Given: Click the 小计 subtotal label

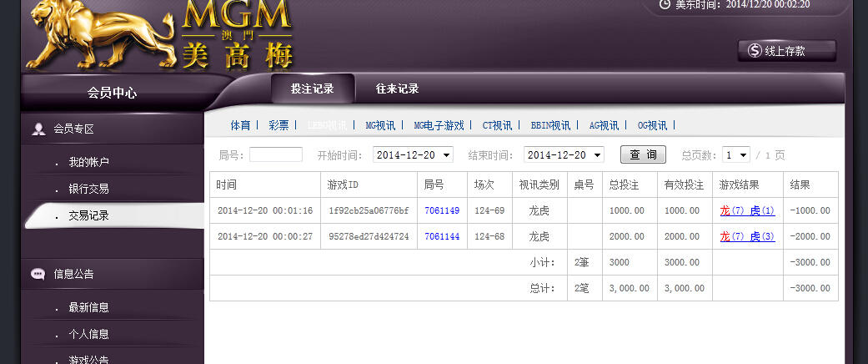Looking at the screenshot, I should (542, 263).
